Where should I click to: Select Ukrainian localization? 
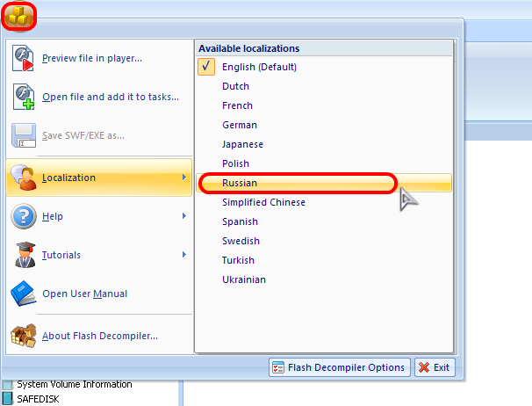point(324,279)
